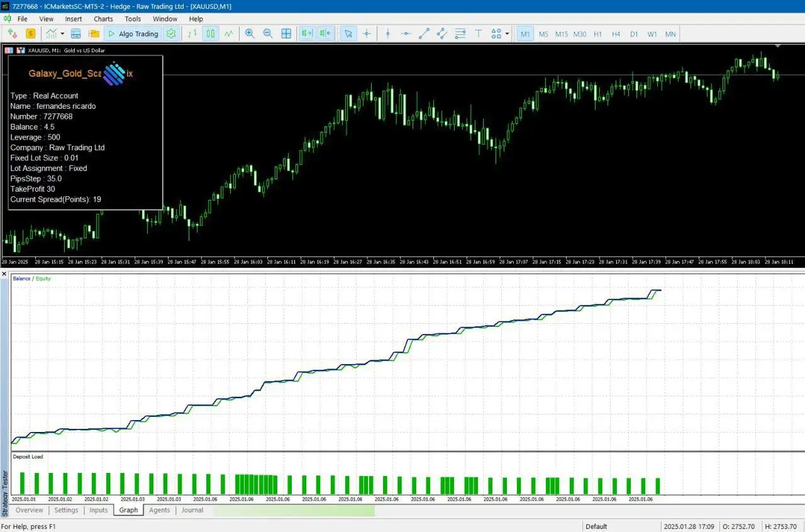Image resolution: width=805 pixels, height=532 pixels.
Task: Select the crosshair cursor tool
Action: click(367, 34)
